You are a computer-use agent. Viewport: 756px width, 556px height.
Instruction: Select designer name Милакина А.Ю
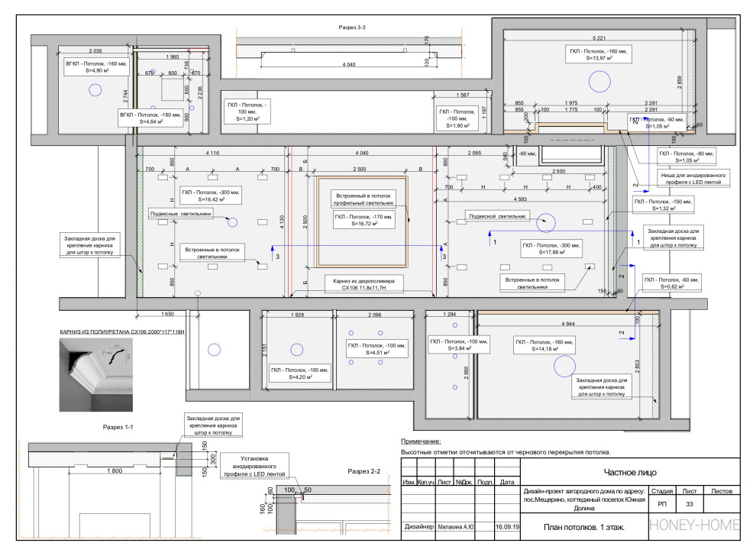455,526
